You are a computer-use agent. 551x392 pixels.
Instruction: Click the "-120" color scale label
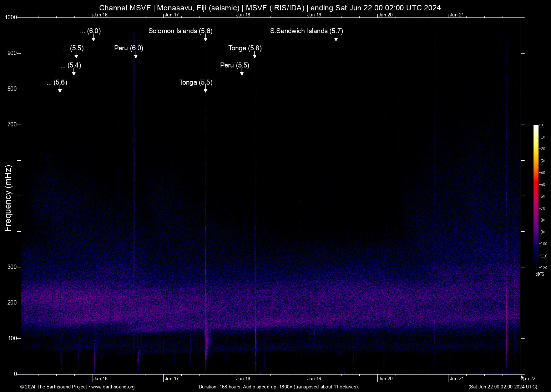542,268
